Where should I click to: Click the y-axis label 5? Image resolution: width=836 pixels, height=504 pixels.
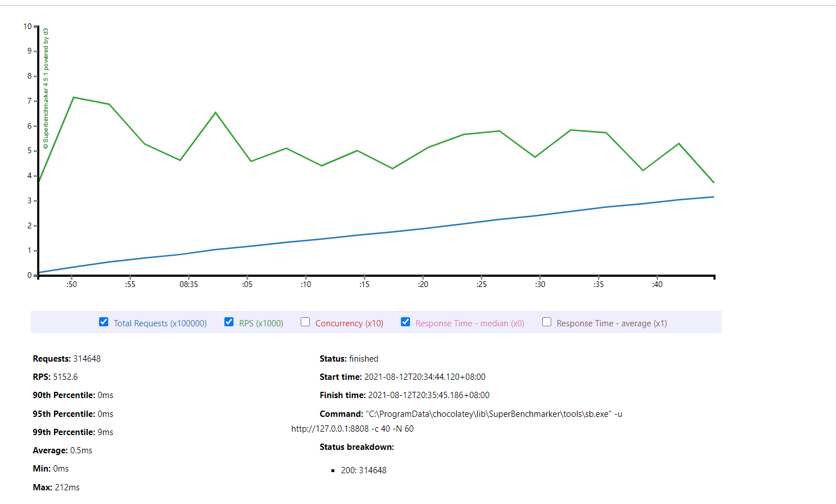point(30,151)
